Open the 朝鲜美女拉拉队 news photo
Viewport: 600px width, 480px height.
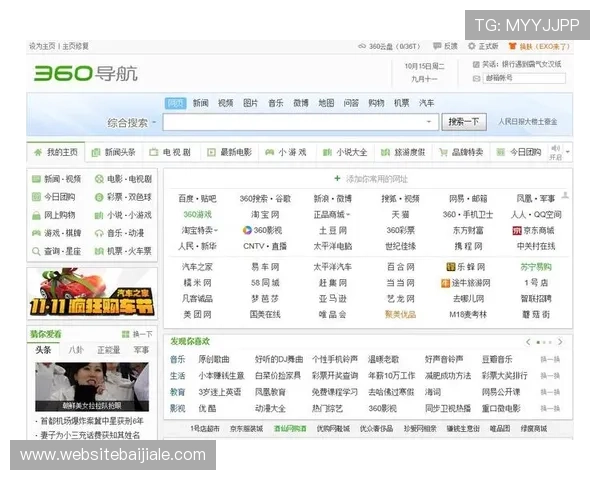click(x=92, y=387)
